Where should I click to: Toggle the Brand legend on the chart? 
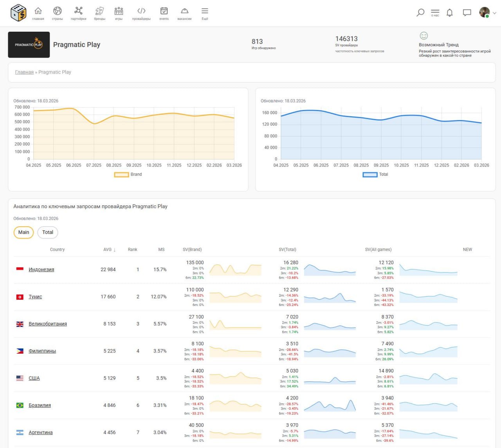tap(128, 175)
